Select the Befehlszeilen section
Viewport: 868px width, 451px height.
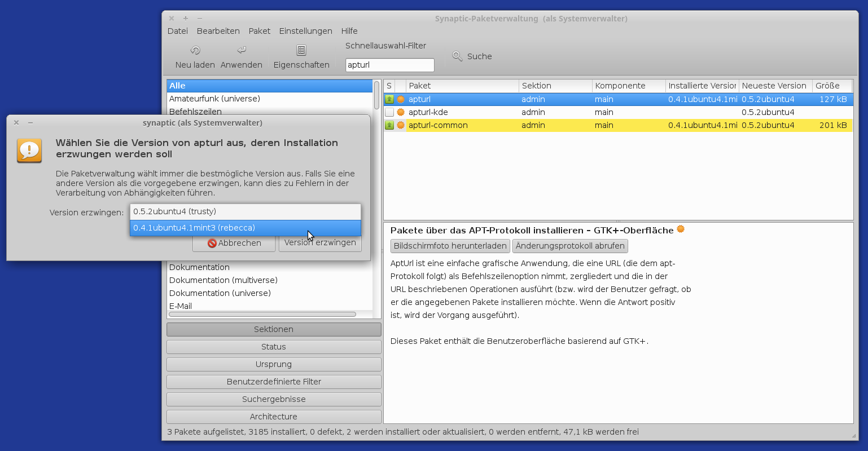tap(270, 111)
